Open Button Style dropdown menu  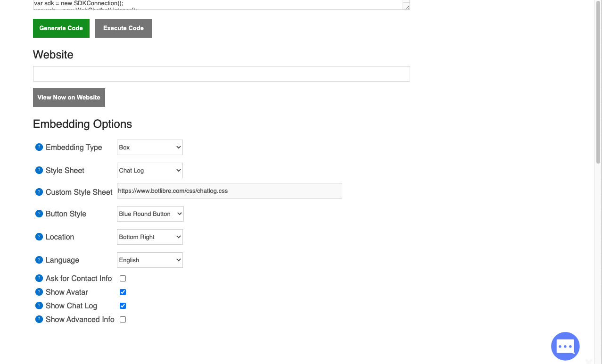[150, 214]
